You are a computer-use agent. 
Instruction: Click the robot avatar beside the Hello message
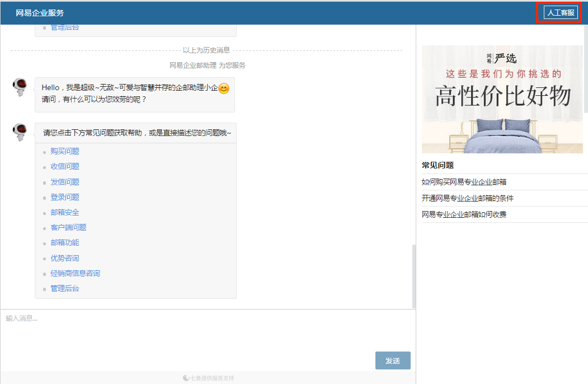(x=20, y=87)
